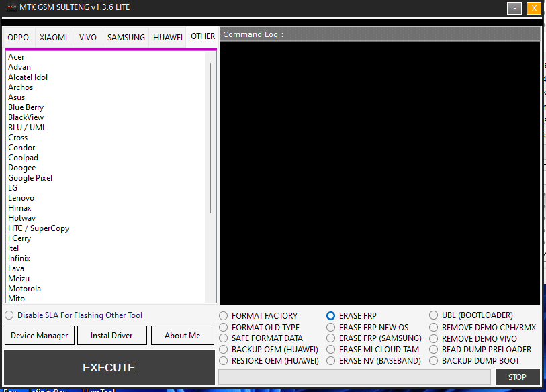Select READ DUMP PRELOADER option
Image resolution: width=546 pixels, height=392 pixels.
coord(434,349)
